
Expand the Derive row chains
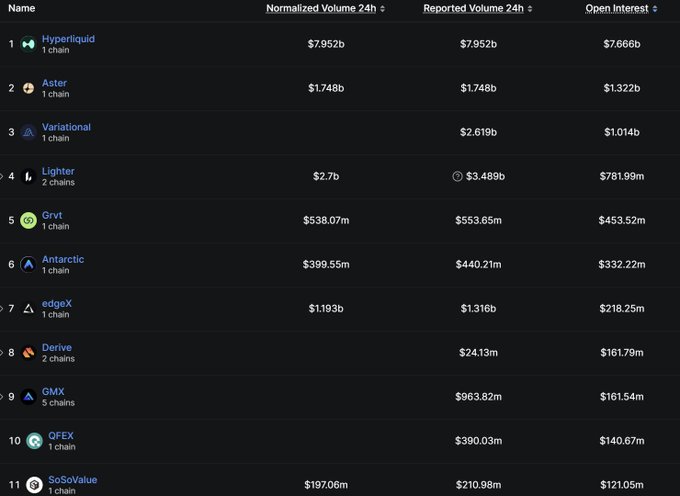pyautogui.click(x=1, y=352)
